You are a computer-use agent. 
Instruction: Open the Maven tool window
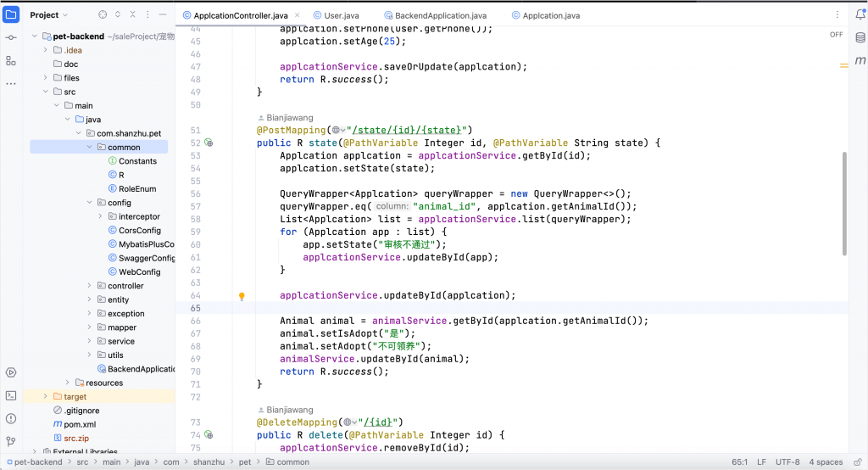[x=860, y=61]
